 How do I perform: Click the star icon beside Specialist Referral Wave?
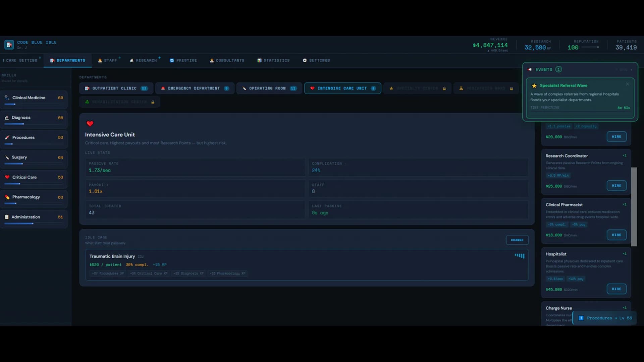pos(534,85)
